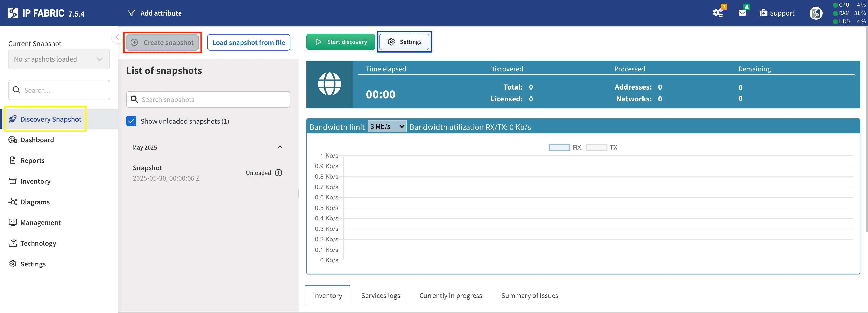This screenshot has height=313, width=868.
Task: Open the Current Snapshot dropdown
Action: point(59,59)
